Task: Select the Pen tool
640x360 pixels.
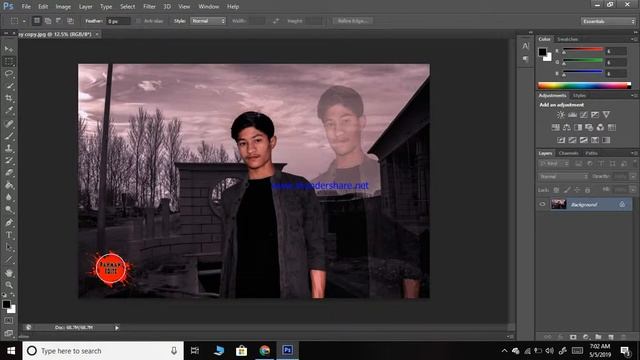Action: pos(9,222)
